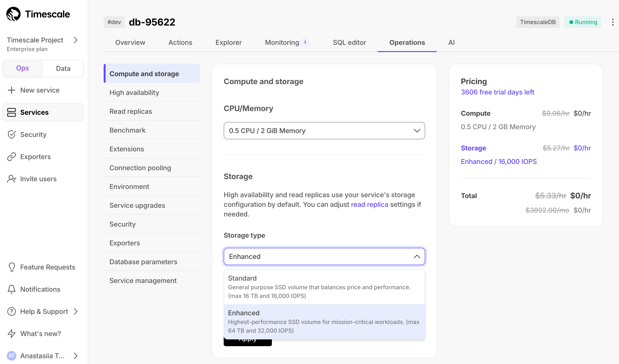Open the Monitoring tab
619x364 pixels.
[282, 42]
